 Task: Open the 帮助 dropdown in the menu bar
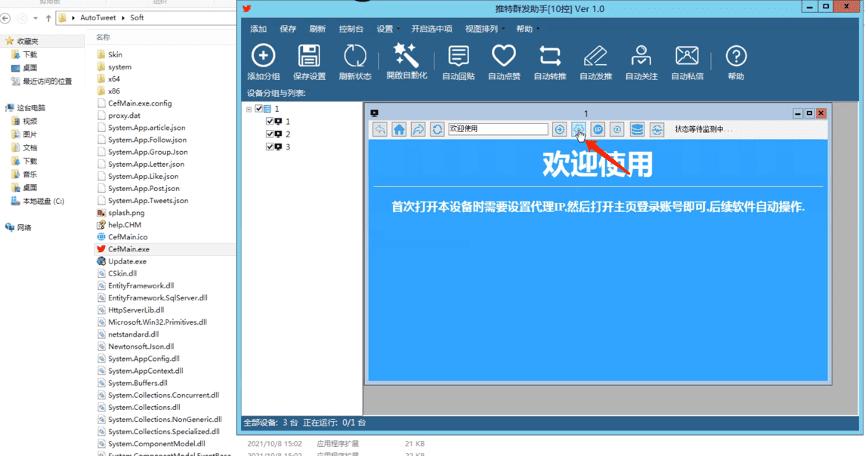pos(527,29)
